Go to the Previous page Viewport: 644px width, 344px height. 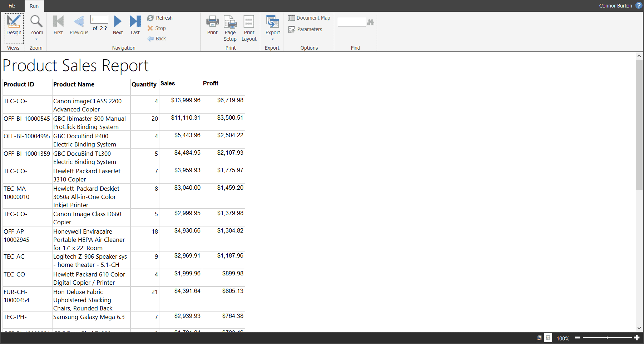click(79, 25)
